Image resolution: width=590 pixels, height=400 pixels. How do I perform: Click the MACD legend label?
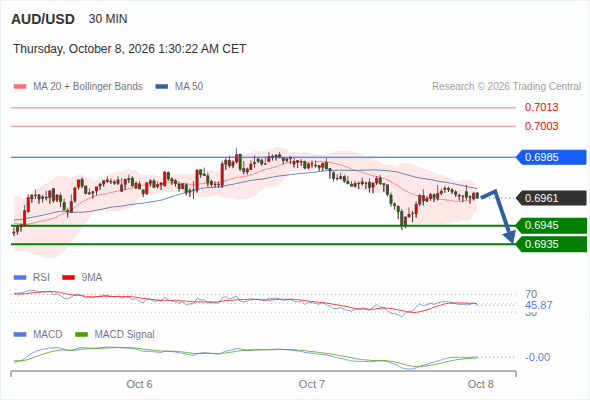tap(47, 334)
